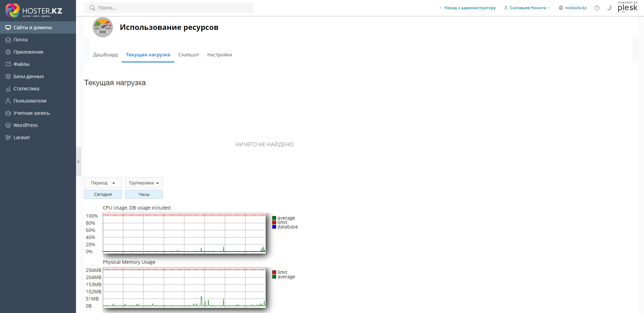Viewport: 644px width, 313px height.
Task: Open the help question-mark icon
Action: coord(597,8)
